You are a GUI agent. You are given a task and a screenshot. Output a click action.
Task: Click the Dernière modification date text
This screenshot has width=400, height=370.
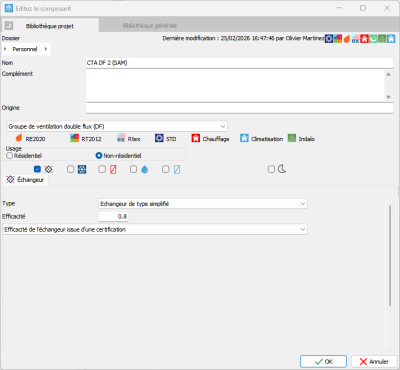coord(243,38)
